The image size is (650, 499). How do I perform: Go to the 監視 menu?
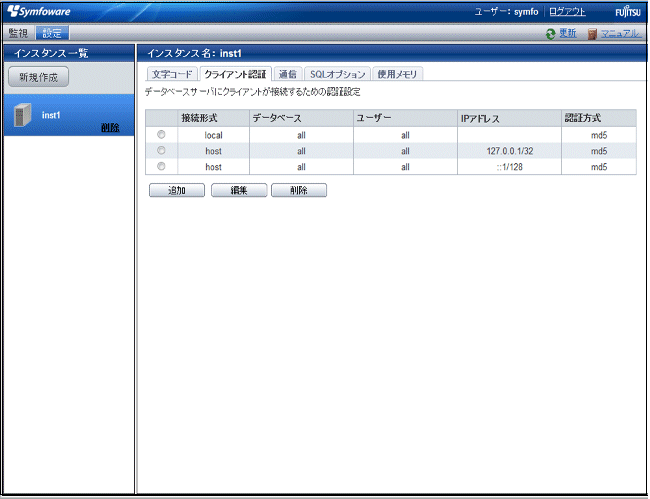coord(18,34)
